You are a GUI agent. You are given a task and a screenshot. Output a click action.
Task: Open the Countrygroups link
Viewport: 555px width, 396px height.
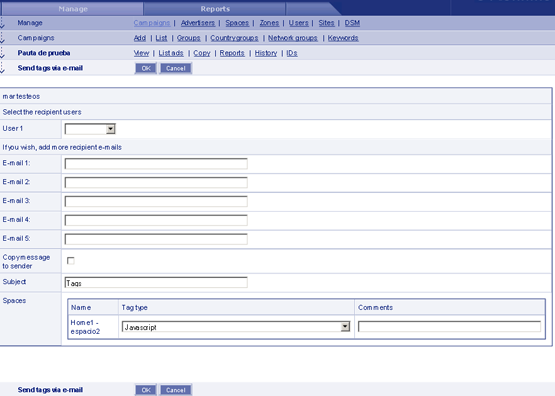[x=234, y=38]
